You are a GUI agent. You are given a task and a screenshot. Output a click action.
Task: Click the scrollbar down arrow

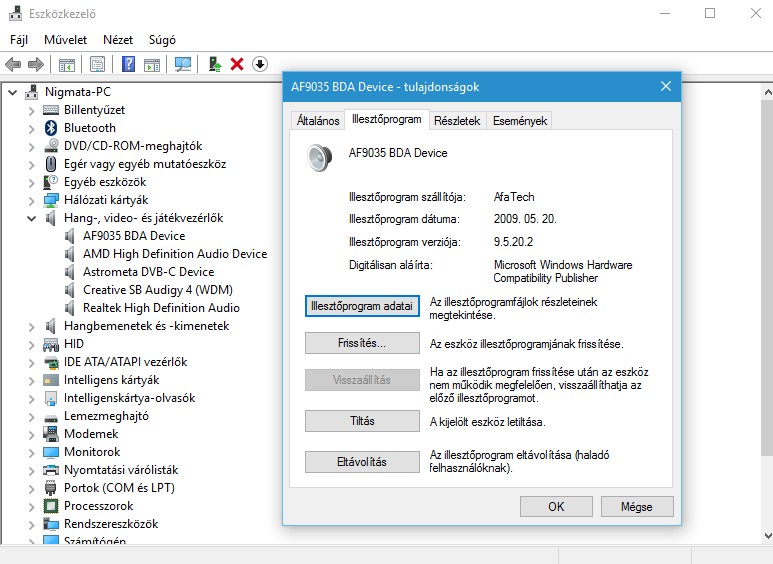point(768,535)
